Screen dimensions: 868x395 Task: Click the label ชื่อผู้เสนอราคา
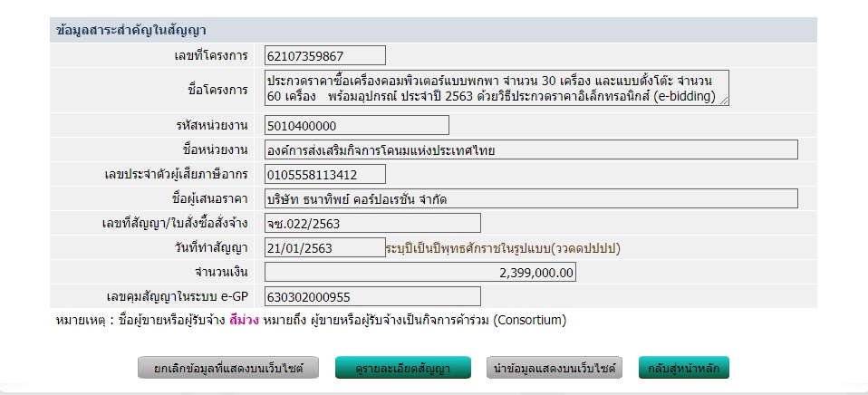(x=210, y=199)
